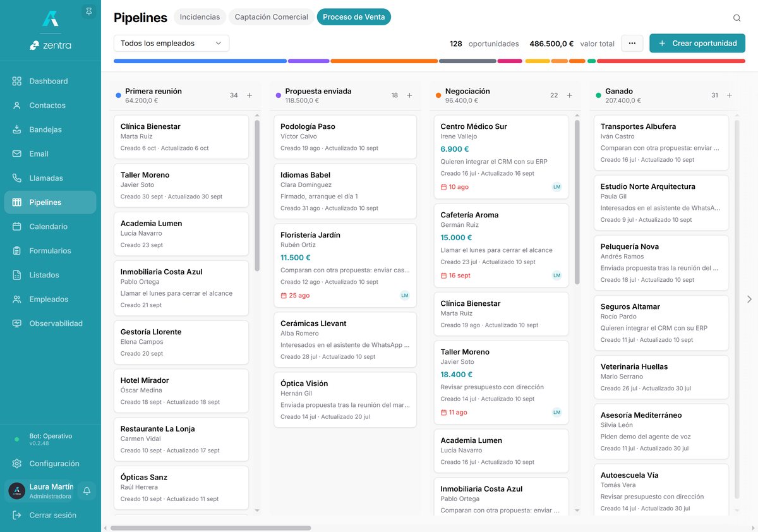Click the 11.500 € amount on Floristería Jardín
The height and width of the screenshot is (532, 758).
(296, 258)
